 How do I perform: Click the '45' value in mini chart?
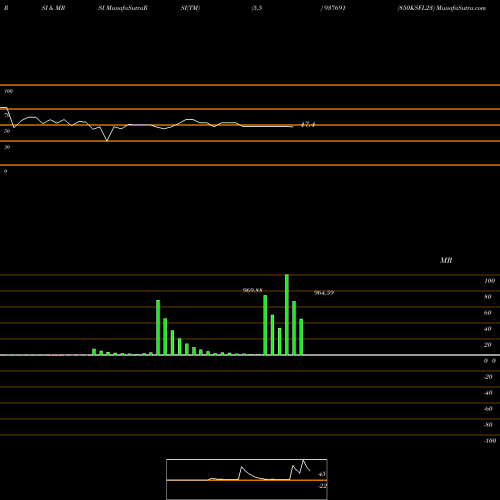point(322,474)
